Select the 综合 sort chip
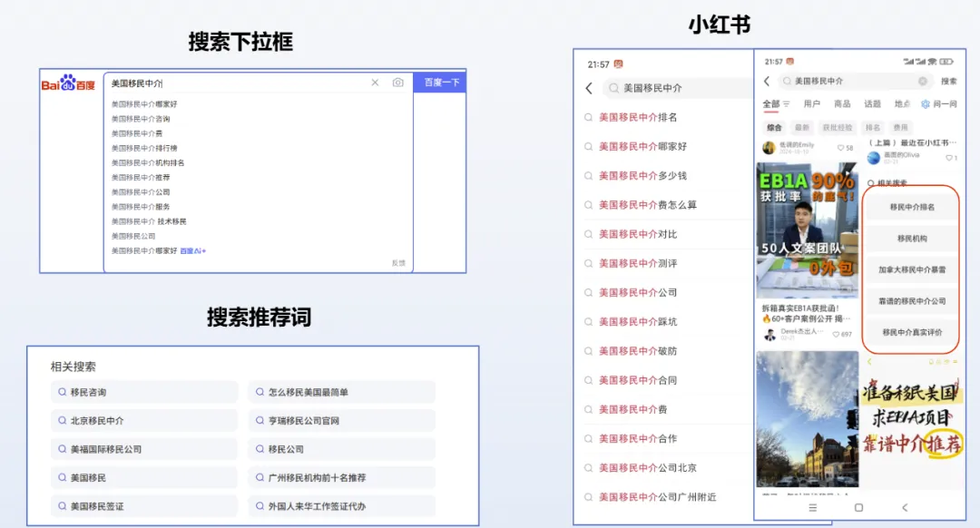 774,128
